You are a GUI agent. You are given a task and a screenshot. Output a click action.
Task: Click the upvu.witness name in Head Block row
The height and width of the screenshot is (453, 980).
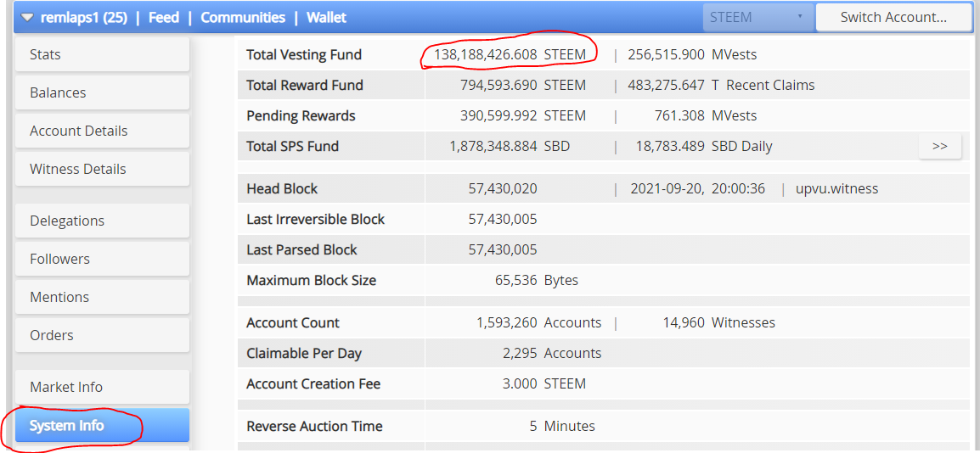tap(836, 188)
